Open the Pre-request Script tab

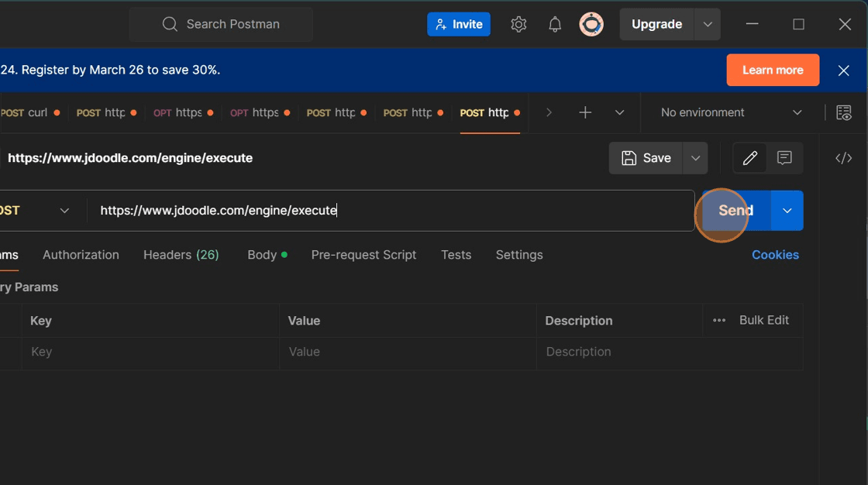[x=363, y=255]
